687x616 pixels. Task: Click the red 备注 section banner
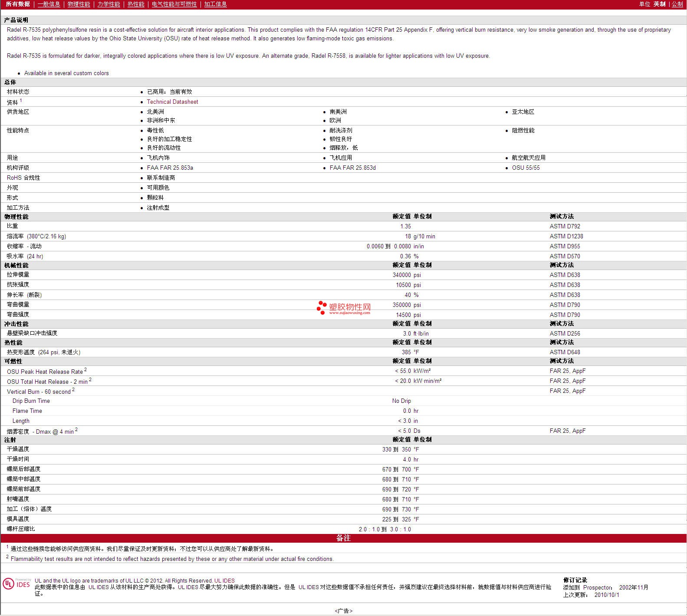[x=343, y=538]
